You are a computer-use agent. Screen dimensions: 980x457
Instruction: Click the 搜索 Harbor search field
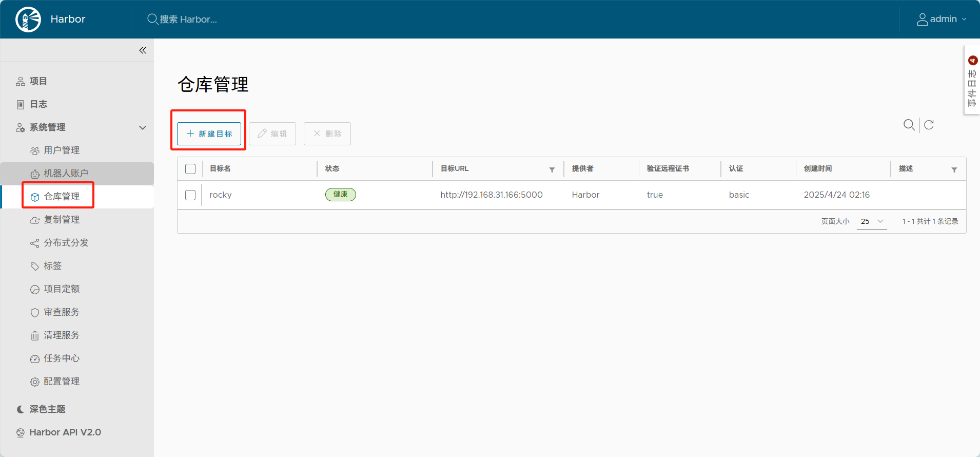point(188,20)
